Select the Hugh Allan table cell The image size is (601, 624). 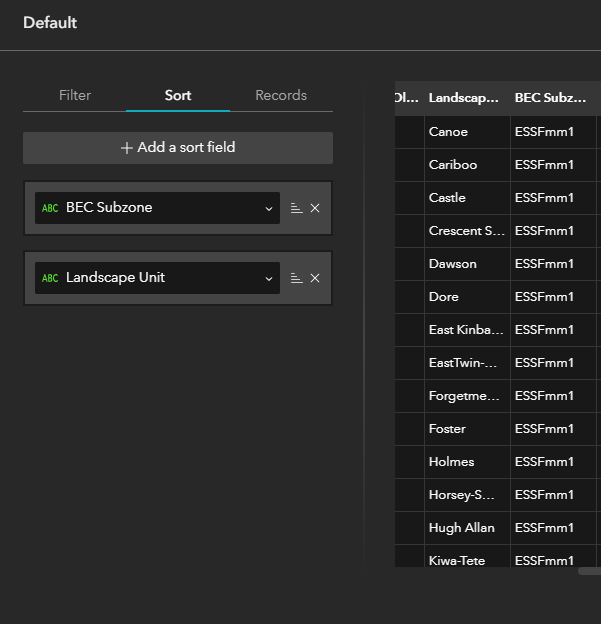[x=459, y=528]
